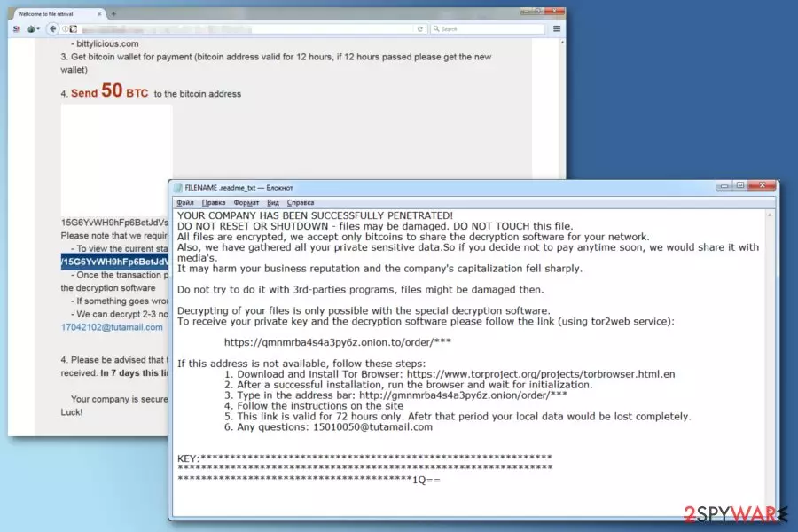798x532 pixels.
Task: Click the NoScript S icon in toolbar
Action: [x=16, y=29]
